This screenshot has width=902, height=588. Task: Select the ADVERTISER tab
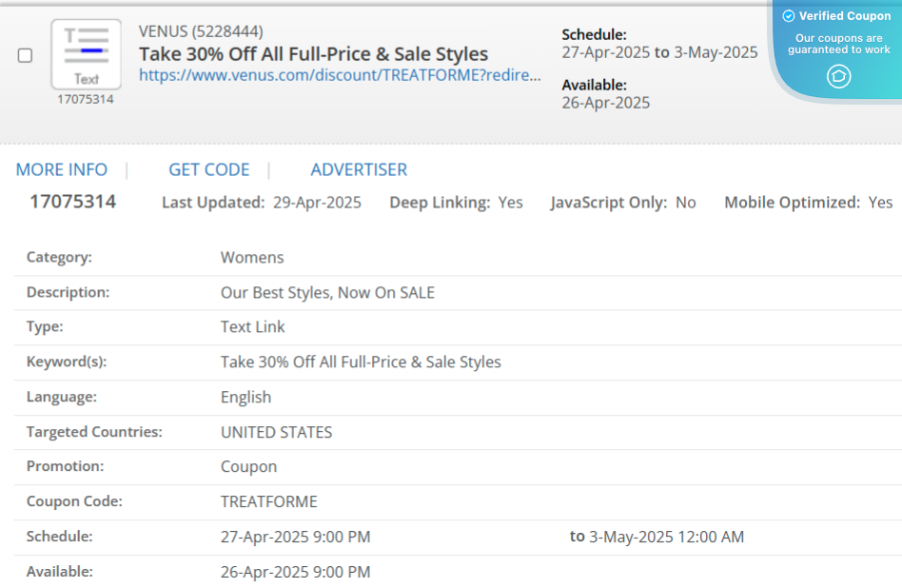pos(359,169)
